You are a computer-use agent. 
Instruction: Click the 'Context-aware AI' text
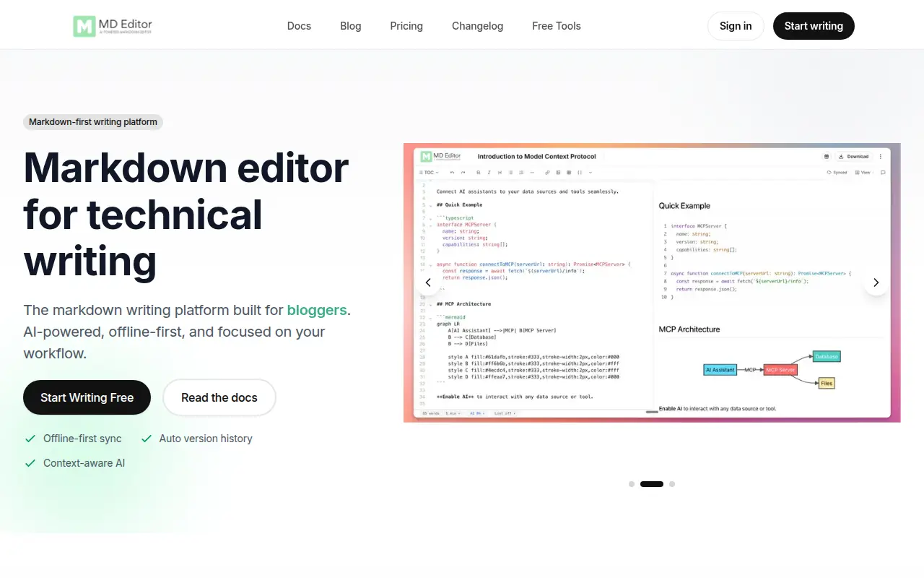click(84, 463)
